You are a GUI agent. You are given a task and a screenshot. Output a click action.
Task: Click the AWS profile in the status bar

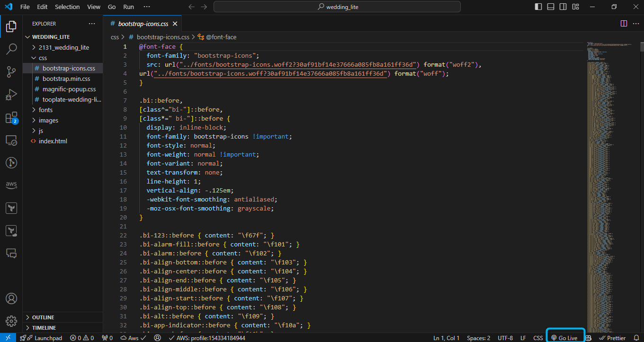coord(204,338)
